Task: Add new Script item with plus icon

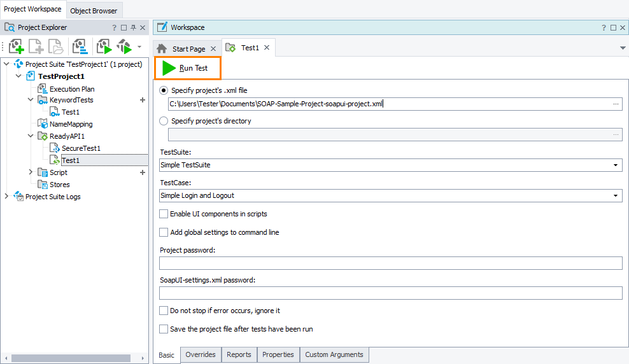Action: coord(142,172)
